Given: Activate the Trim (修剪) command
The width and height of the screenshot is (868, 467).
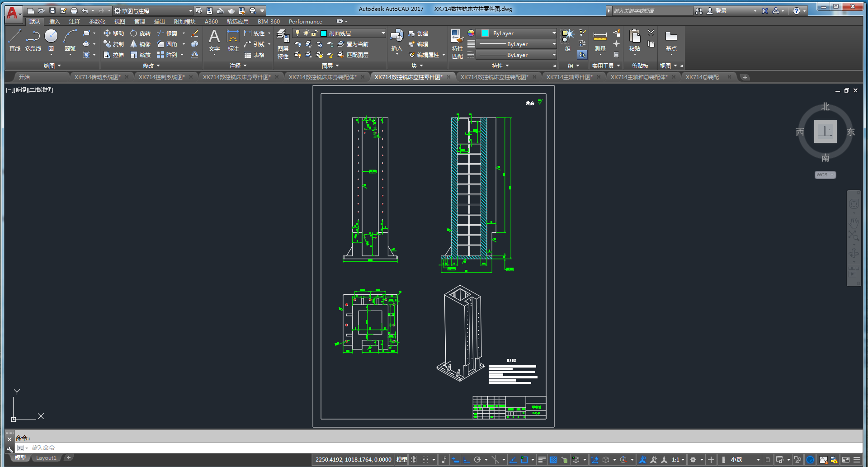Looking at the screenshot, I should [x=167, y=33].
